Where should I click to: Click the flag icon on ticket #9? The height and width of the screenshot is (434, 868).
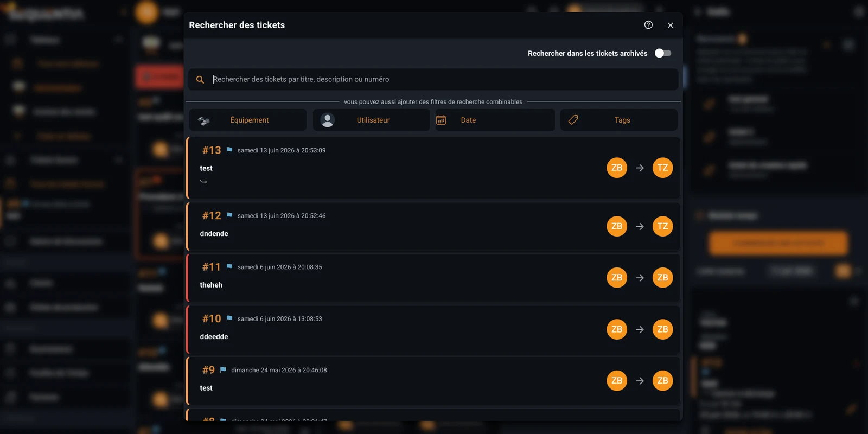tap(223, 370)
